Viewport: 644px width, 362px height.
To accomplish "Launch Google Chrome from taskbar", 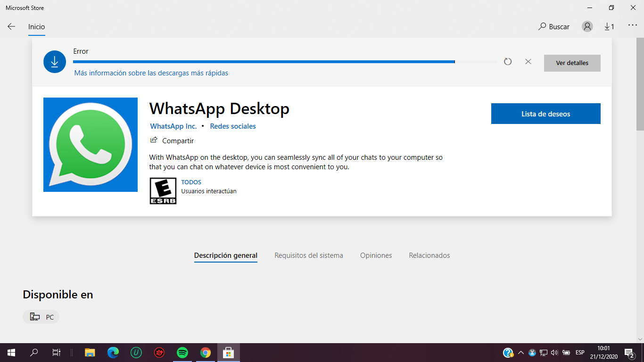I will point(206,353).
